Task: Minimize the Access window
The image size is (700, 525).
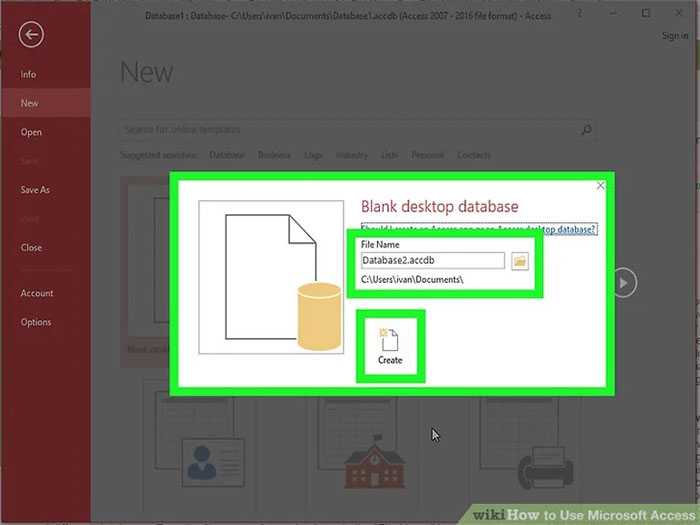Action: click(613, 14)
